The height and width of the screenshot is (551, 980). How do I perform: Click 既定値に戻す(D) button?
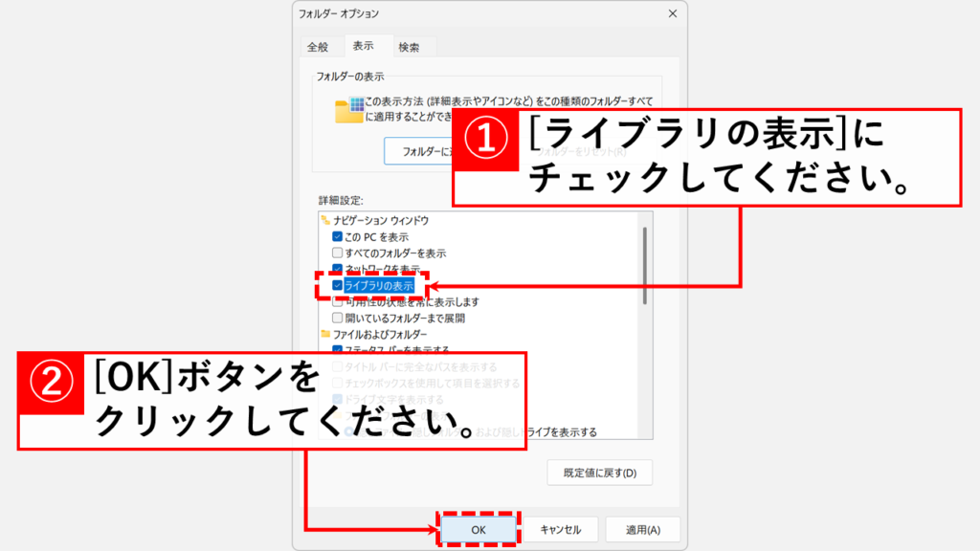click(x=600, y=473)
